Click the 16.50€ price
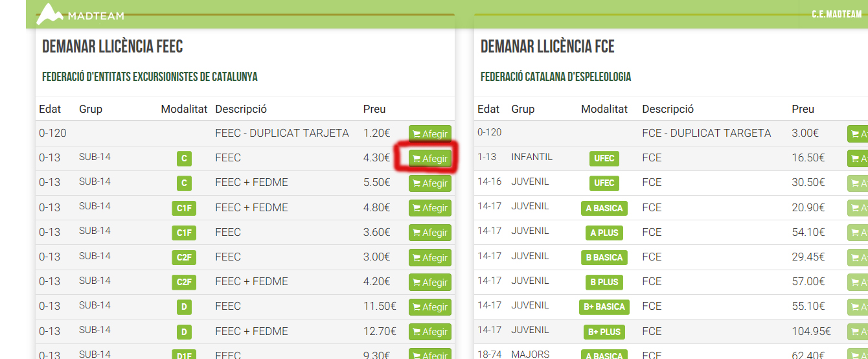The height and width of the screenshot is (359, 868). point(808,157)
